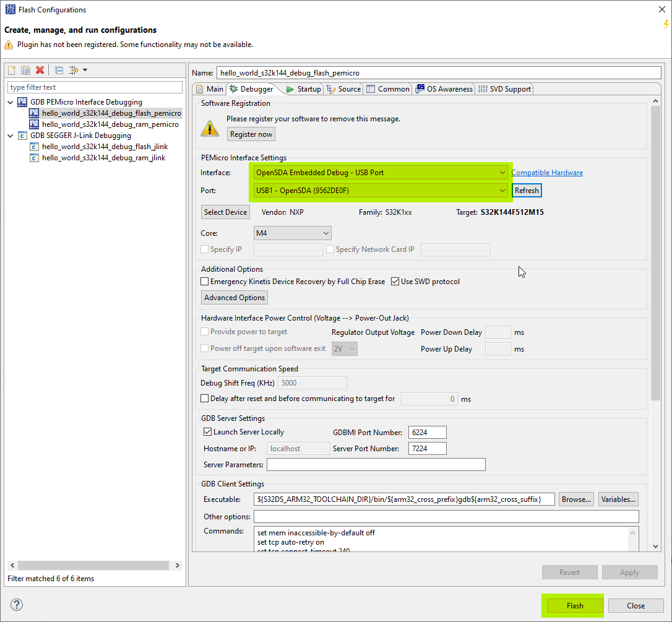Create a new launch configuration
The height and width of the screenshot is (622, 672).
coord(11,70)
